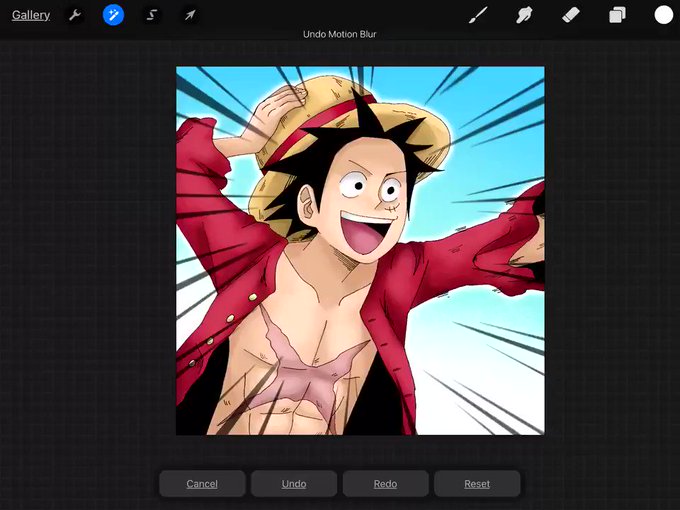
Task: Select the Selection S-shaped tool
Action: [151, 15]
